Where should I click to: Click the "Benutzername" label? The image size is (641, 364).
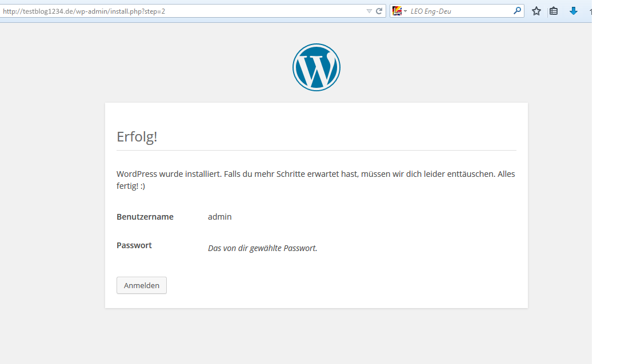click(x=145, y=217)
